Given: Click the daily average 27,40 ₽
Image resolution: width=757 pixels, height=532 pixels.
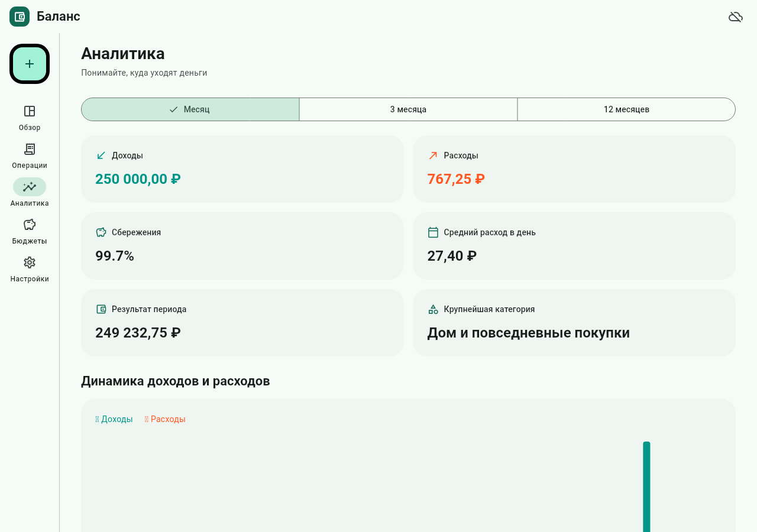Looking at the screenshot, I should (x=452, y=256).
